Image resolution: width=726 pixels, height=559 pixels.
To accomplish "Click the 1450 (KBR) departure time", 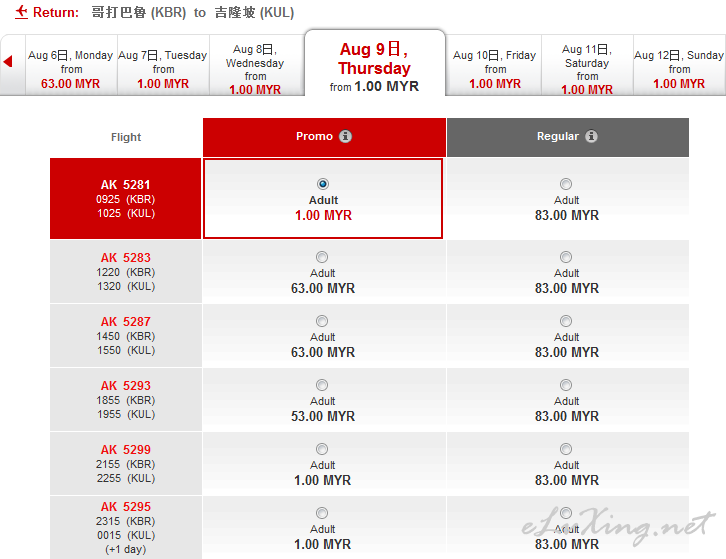I will [125, 336].
